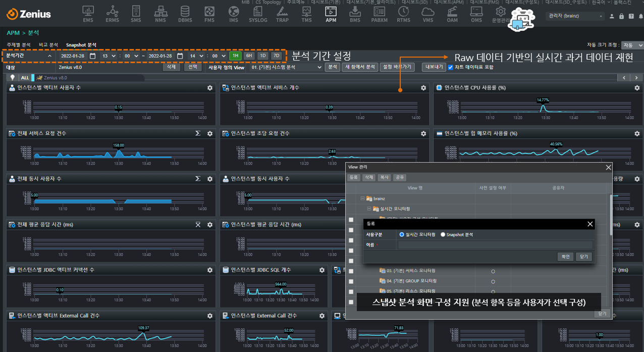Select the DBMS database module icon
The height and width of the screenshot is (352, 644).
(x=185, y=14)
